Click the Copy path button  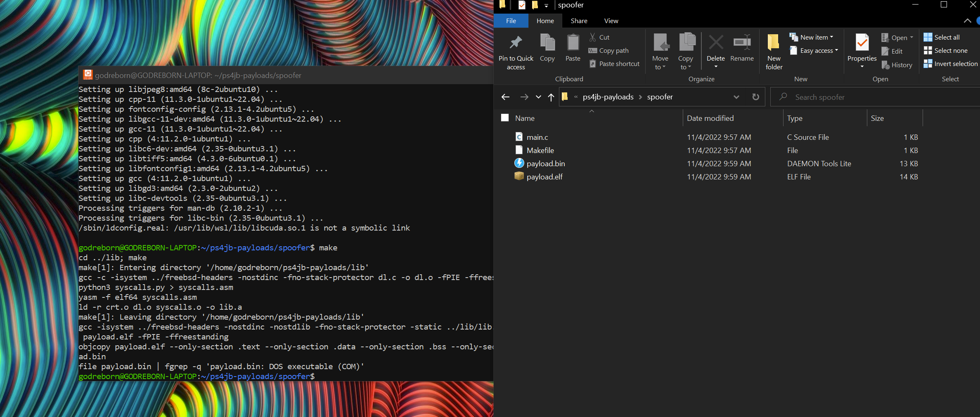[608, 51]
